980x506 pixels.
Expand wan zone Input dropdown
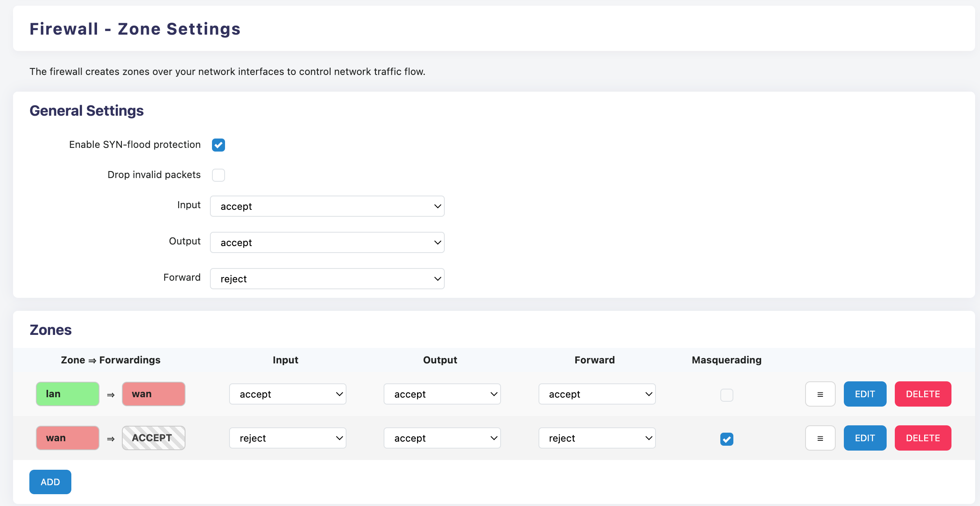287,438
